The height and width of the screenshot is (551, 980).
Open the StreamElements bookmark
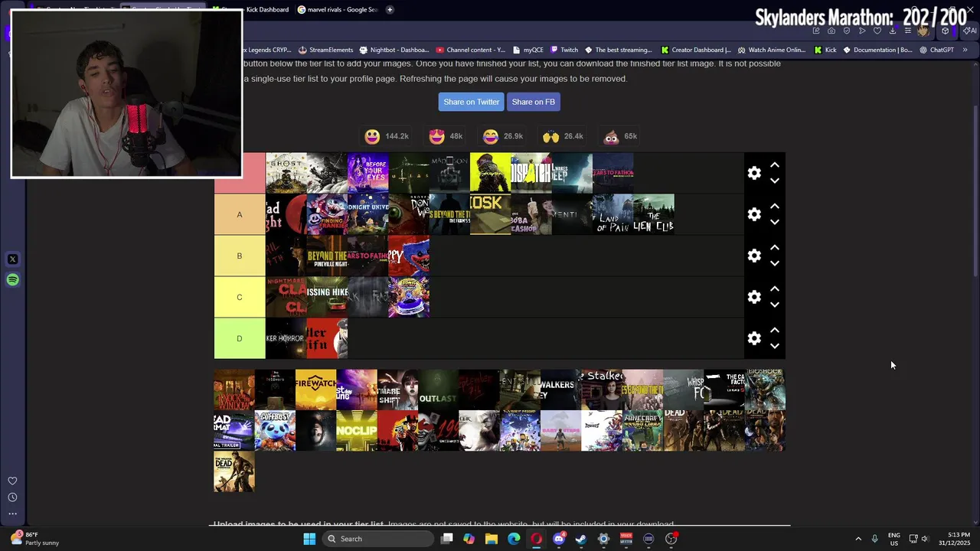tap(325, 50)
